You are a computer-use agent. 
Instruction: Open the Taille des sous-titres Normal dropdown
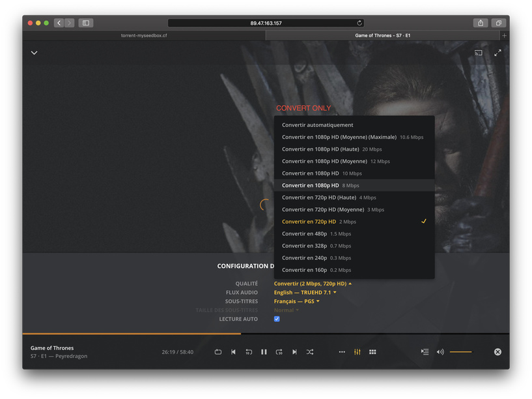coord(287,310)
